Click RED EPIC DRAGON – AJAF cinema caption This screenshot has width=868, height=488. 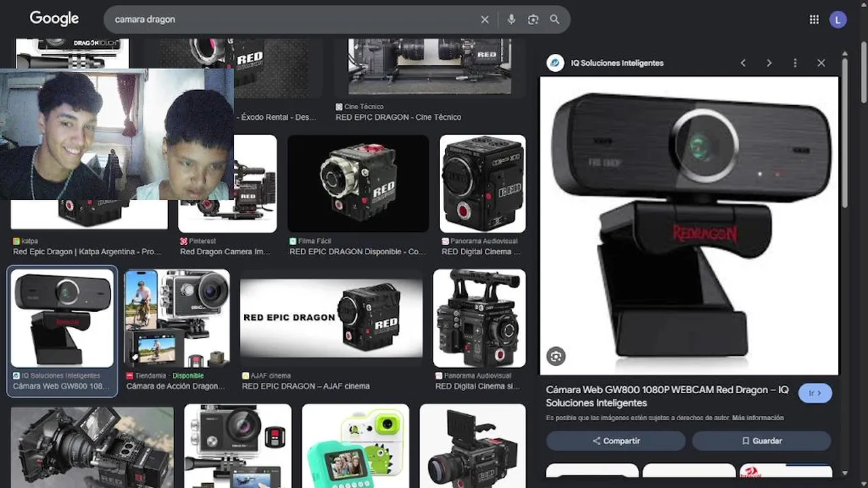click(x=306, y=386)
